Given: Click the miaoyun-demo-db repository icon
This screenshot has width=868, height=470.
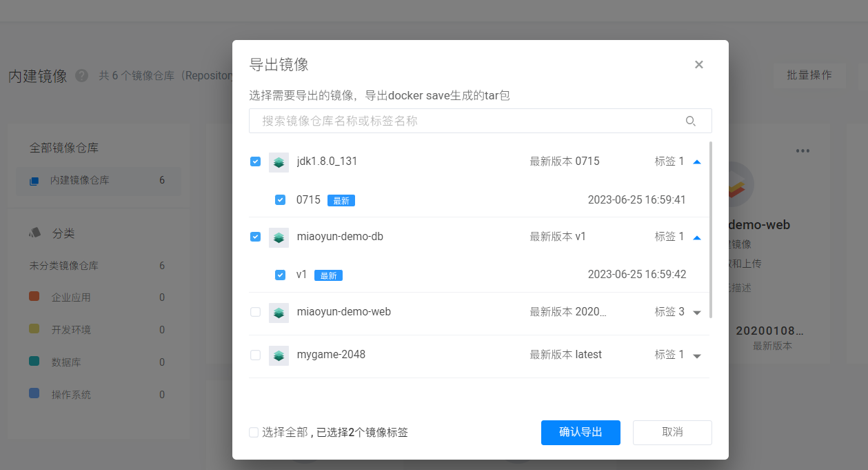Looking at the screenshot, I should coord(279,237).
